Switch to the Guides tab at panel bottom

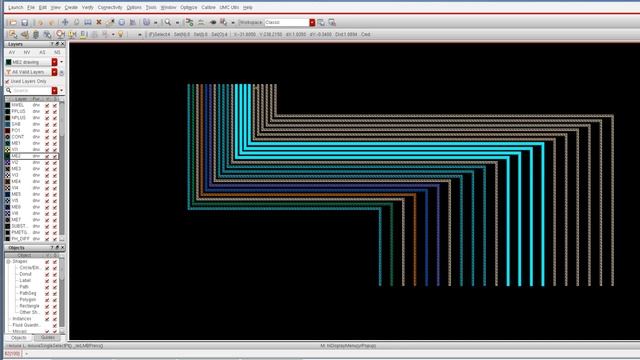pyautogui.click(x=47, y=338)
